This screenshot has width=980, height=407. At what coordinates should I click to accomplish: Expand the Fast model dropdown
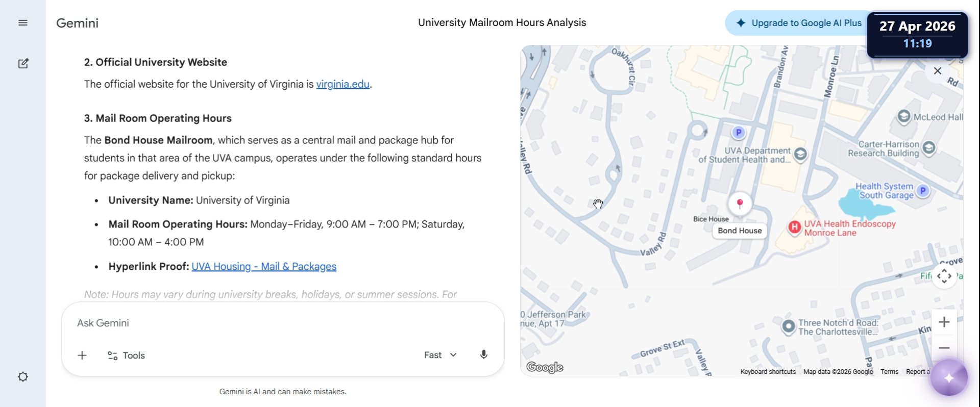[440, 355]
